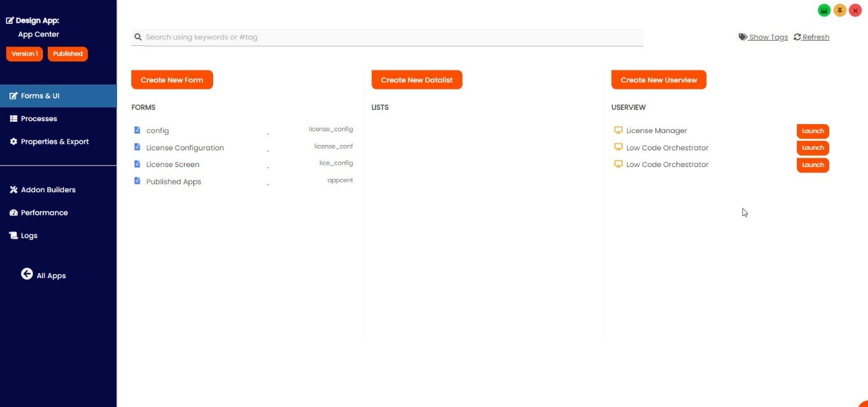Click the monitor icon beside License Manager
Image resolution: width=868 pixels, height=407 pixels.
tap(618, 130)
